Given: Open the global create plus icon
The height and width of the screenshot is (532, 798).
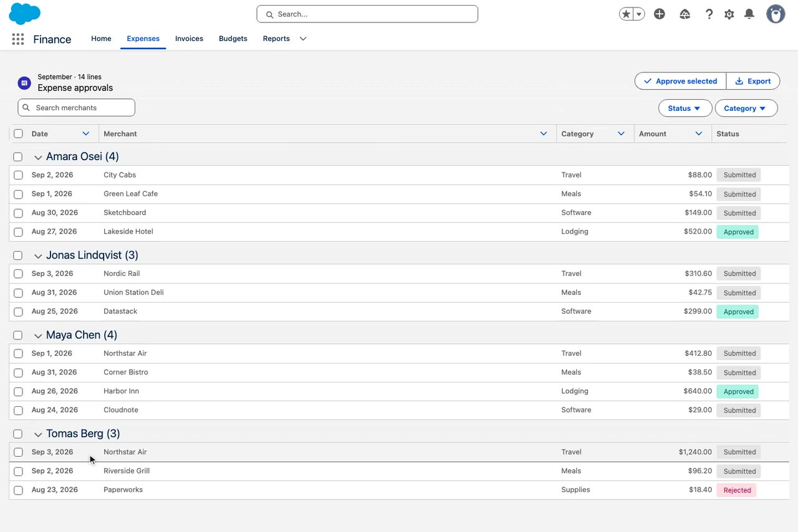Looking at the screenshot, I should (x=660, y=14).
